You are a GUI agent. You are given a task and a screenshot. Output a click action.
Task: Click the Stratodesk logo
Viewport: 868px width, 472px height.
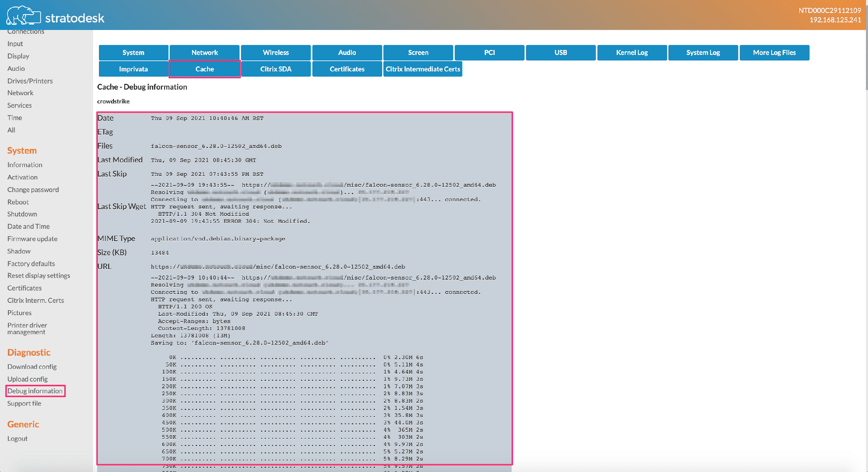[x=56, y=16]
